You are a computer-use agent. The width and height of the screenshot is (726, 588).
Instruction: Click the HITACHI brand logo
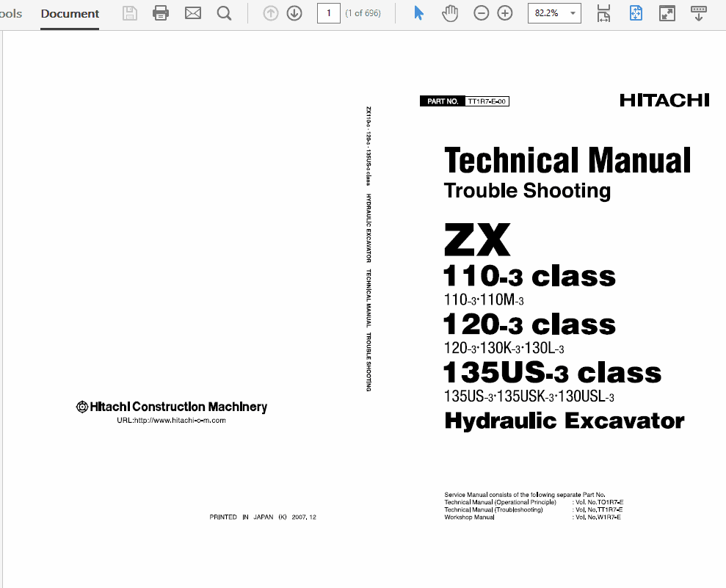(664, 100)
